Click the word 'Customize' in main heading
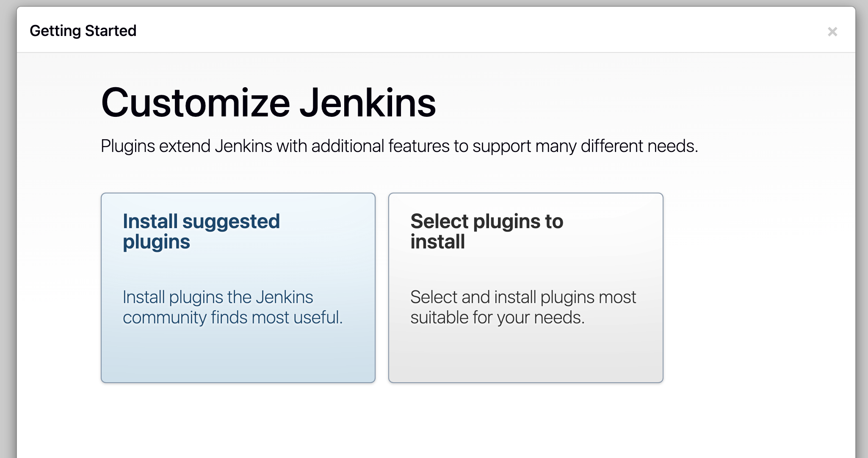The image size is (868, 458). pos(196,103)
